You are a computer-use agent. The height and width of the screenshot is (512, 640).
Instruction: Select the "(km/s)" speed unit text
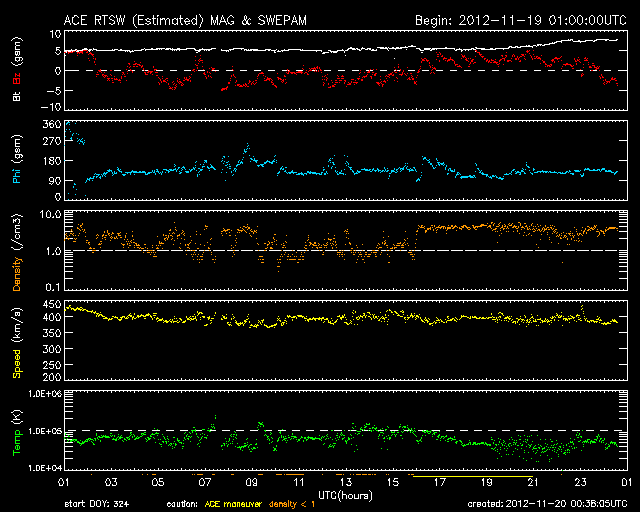(x=17, y=325)
